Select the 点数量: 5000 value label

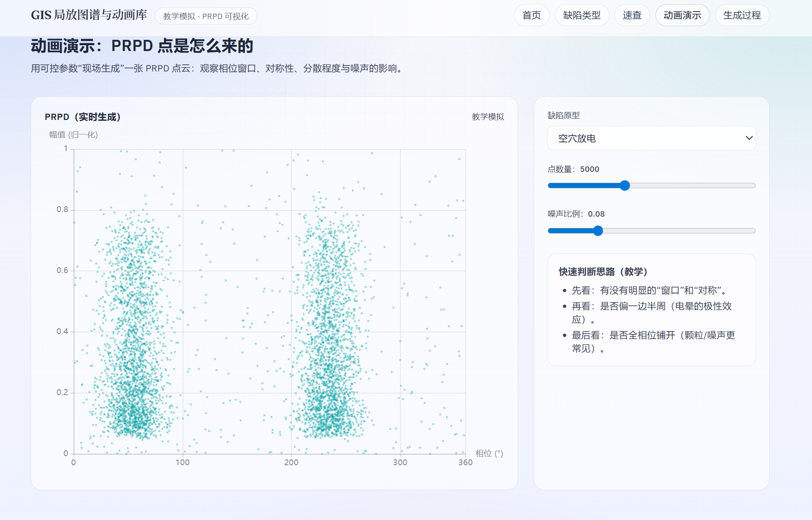[572, 169]
